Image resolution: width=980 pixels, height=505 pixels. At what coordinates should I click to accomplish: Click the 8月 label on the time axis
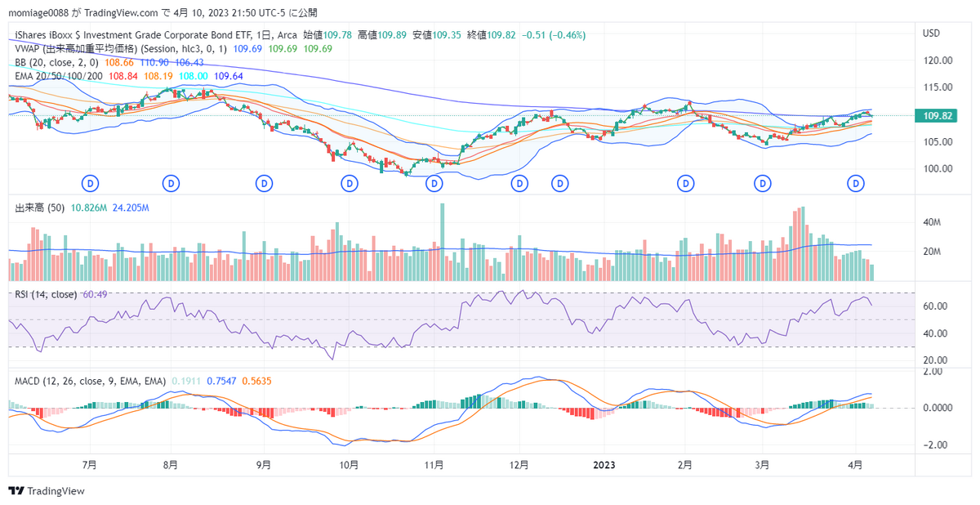(171, 465)
